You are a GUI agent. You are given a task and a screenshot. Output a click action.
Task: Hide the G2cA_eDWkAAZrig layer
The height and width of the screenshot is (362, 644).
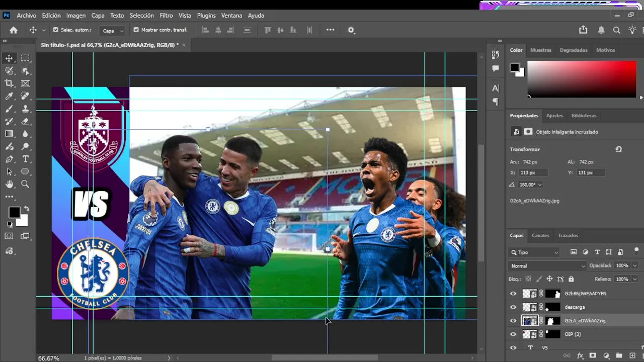click(x=513, y=321)
